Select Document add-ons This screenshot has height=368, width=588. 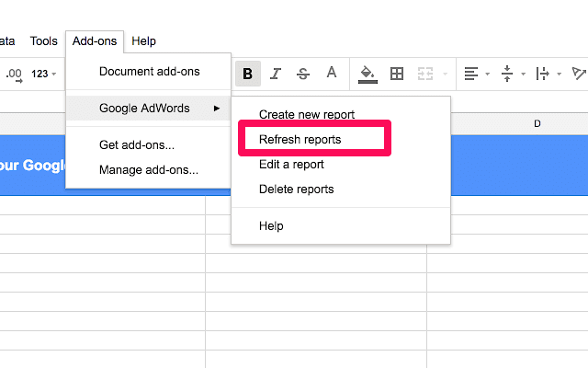(149, 72)
